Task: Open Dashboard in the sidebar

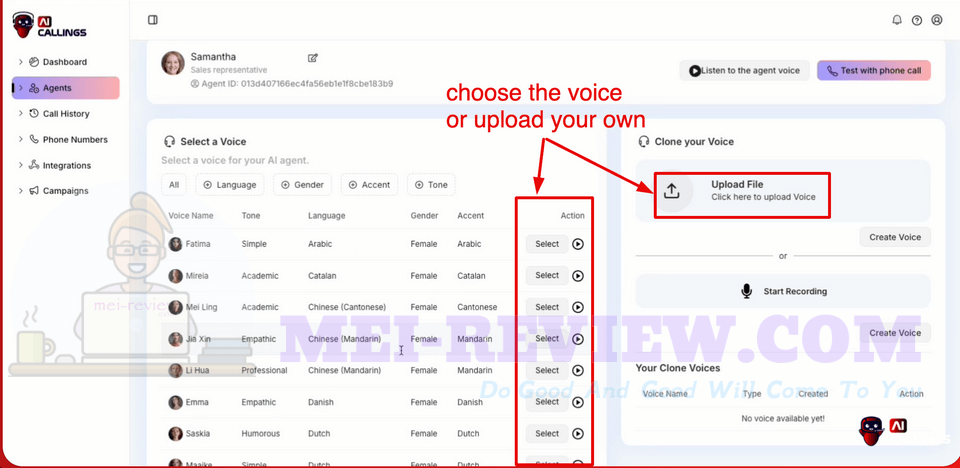Action: pyautogui.click(x=65, y=62)
